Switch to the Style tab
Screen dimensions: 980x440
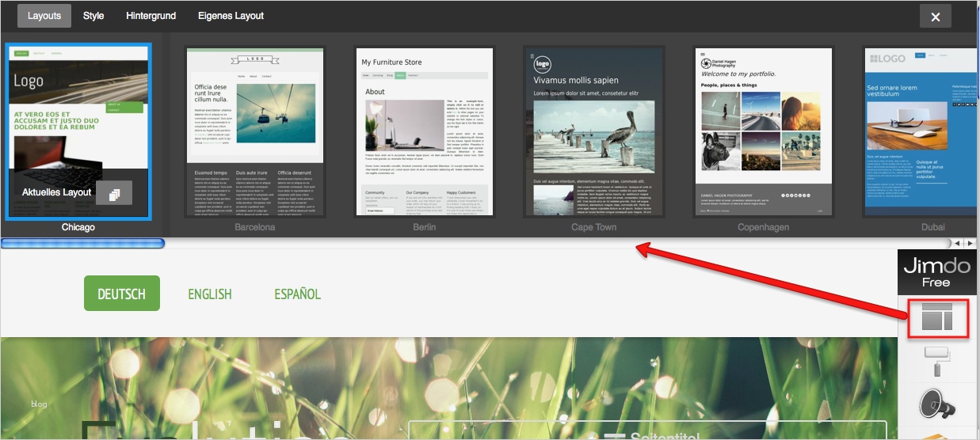point(93,16)
